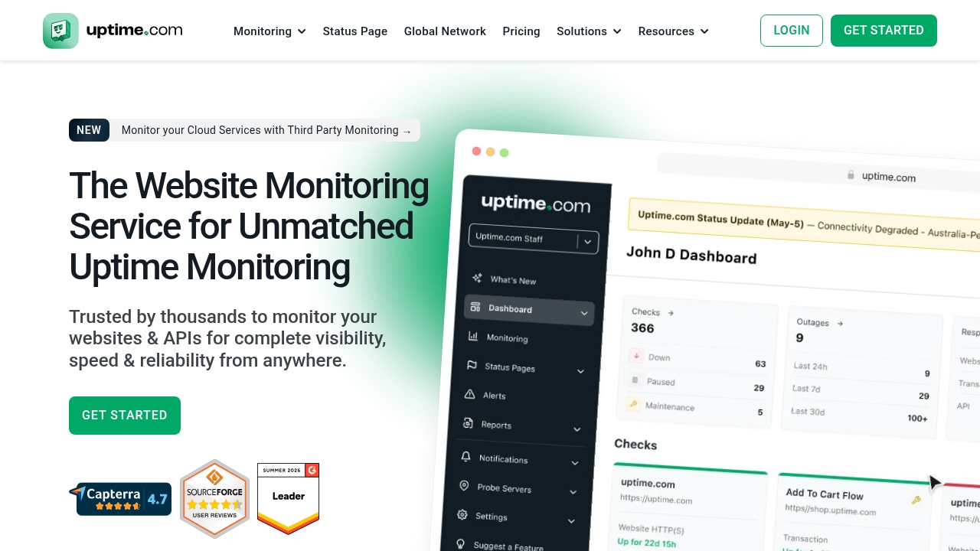The image size is (980, 551).
Task: Click the lock icon in preview address bar
Action: (851, 175)
